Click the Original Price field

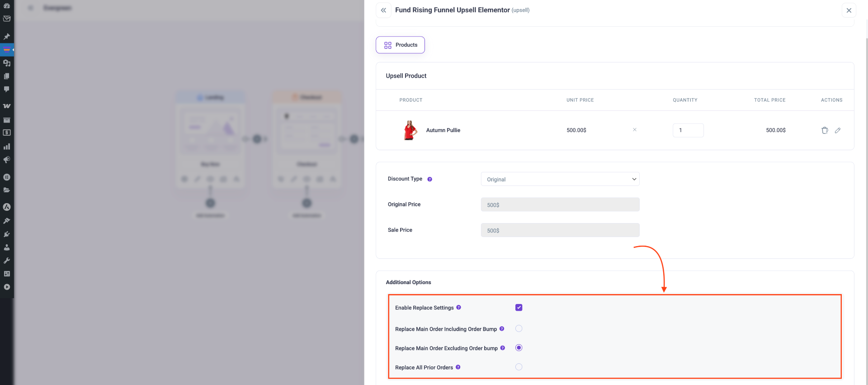pyautogui.click(x=560, y=204)
